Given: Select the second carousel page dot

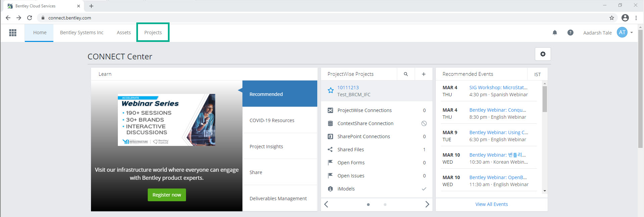Looking at the screenshot, I should click(x=385, y=205).
